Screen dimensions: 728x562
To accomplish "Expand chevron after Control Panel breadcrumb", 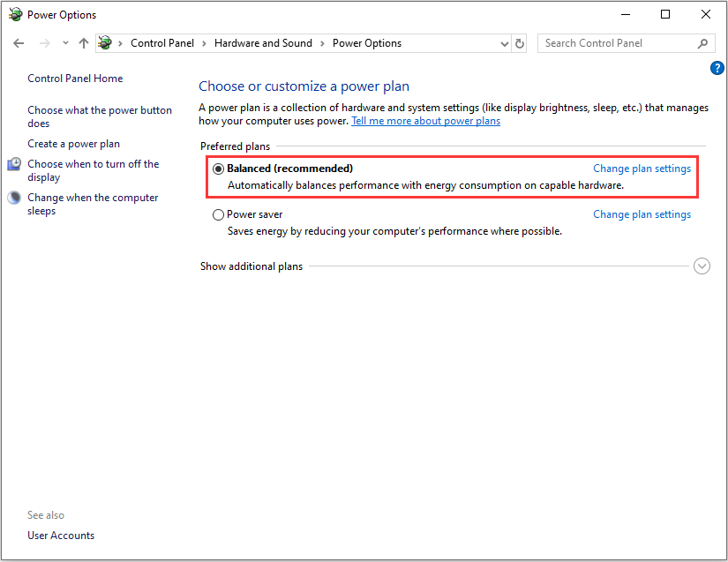I will pos(204,43).
